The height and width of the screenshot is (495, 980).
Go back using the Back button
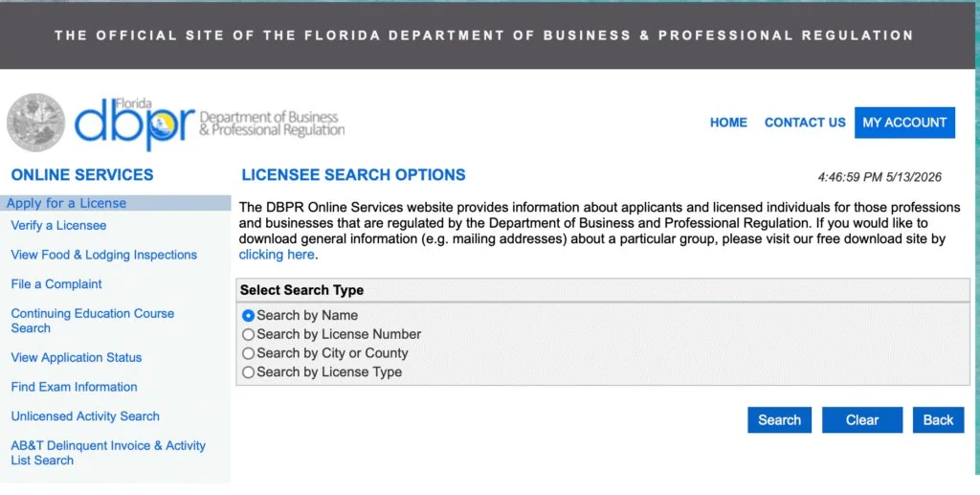pyautogui.click(x=938, y=420)
